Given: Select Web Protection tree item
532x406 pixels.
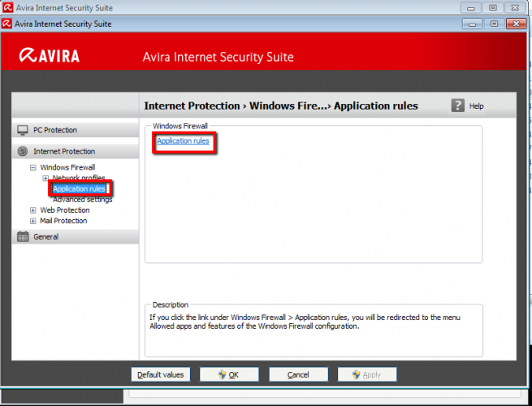Looking at the screenshot, I should coord(65,210).
